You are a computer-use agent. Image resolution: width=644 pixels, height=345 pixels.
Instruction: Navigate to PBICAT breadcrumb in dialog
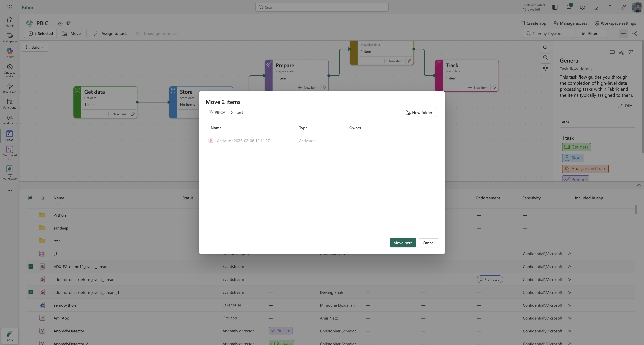(218, 112)
